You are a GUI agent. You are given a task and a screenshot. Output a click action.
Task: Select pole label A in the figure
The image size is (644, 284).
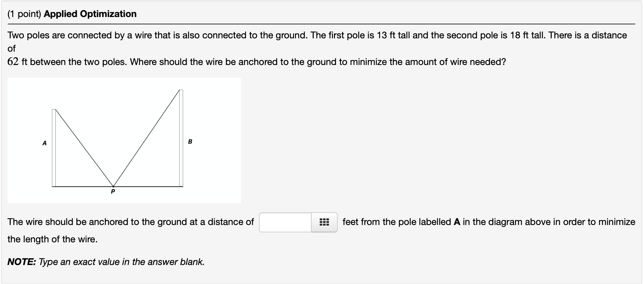click(x=44, y=143)
